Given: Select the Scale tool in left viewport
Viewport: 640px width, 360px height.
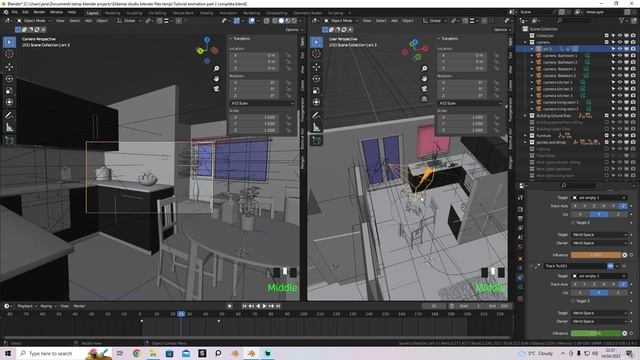Looking at the screenshot, I should [x=9, y=90].
